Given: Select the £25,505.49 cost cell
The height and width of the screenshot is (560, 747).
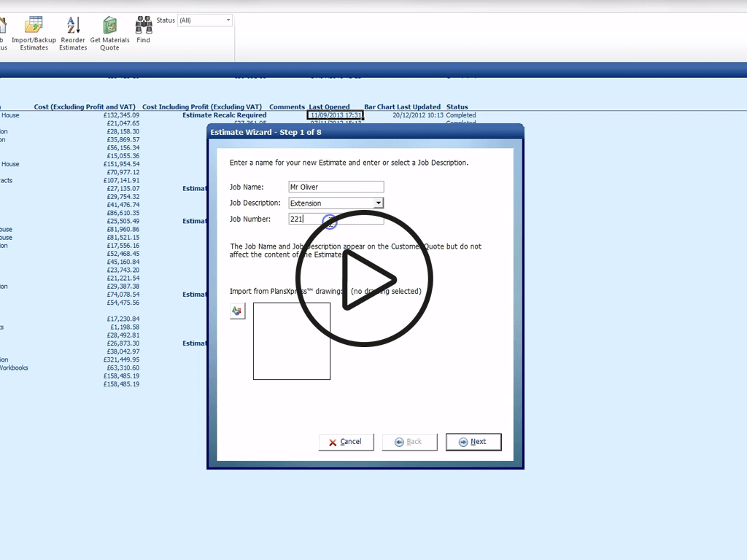Looking at the screenshot, I should pos(123,221).
